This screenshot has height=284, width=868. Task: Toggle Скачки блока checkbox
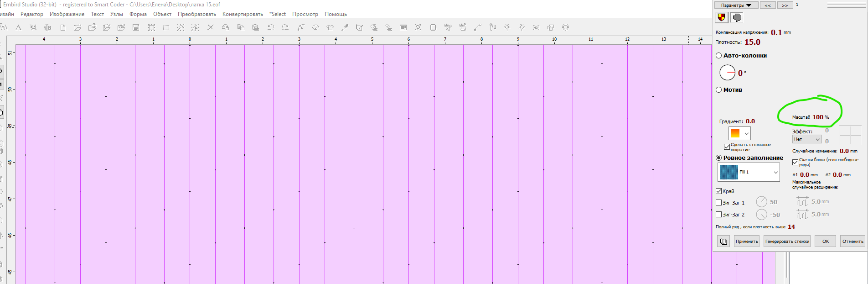795,162
